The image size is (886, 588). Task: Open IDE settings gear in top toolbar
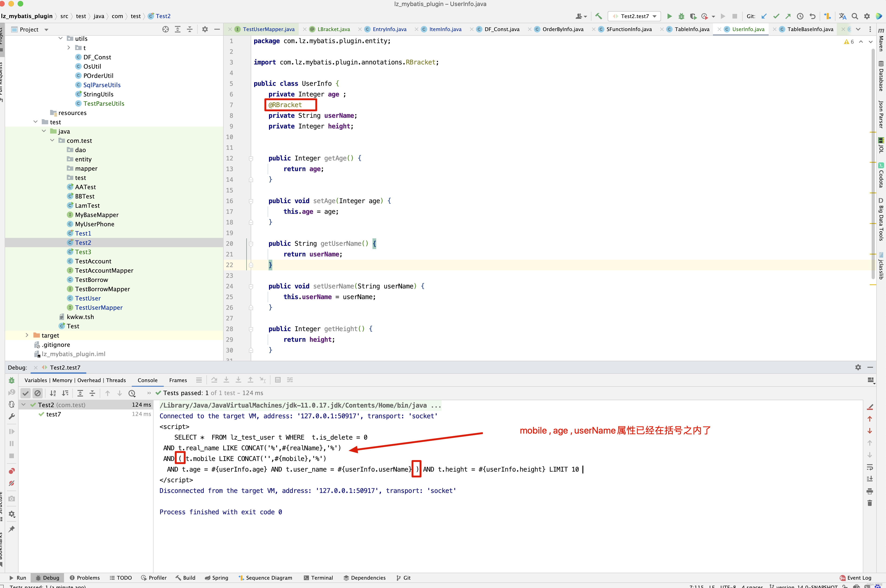(867, 16)
